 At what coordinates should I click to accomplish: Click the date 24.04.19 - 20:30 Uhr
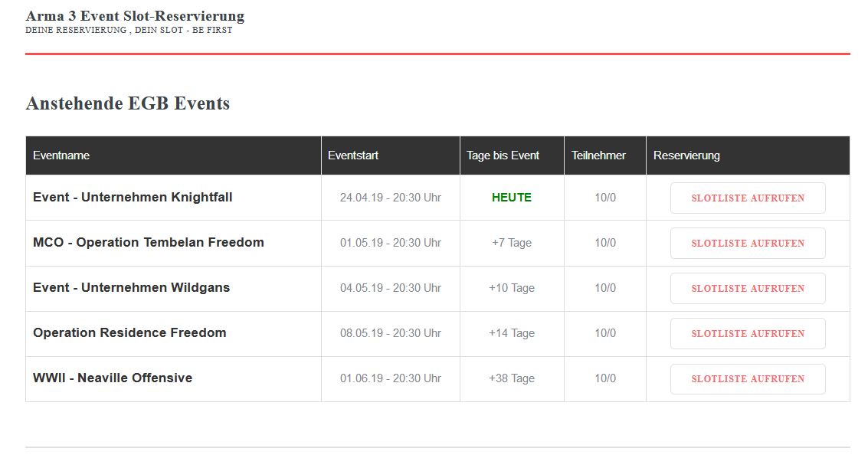390,198
